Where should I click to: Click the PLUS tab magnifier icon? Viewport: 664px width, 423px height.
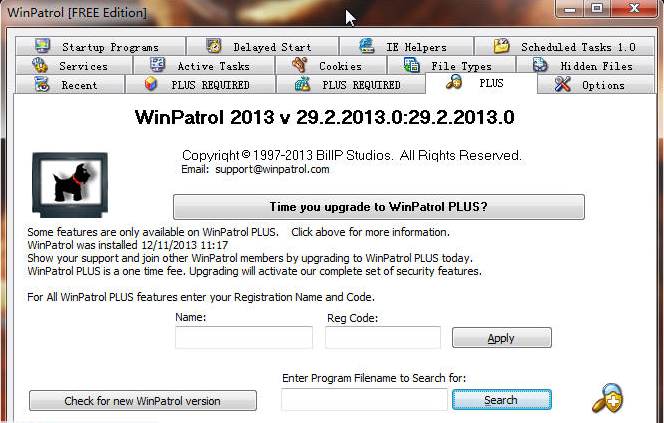[x=454, y=82]
